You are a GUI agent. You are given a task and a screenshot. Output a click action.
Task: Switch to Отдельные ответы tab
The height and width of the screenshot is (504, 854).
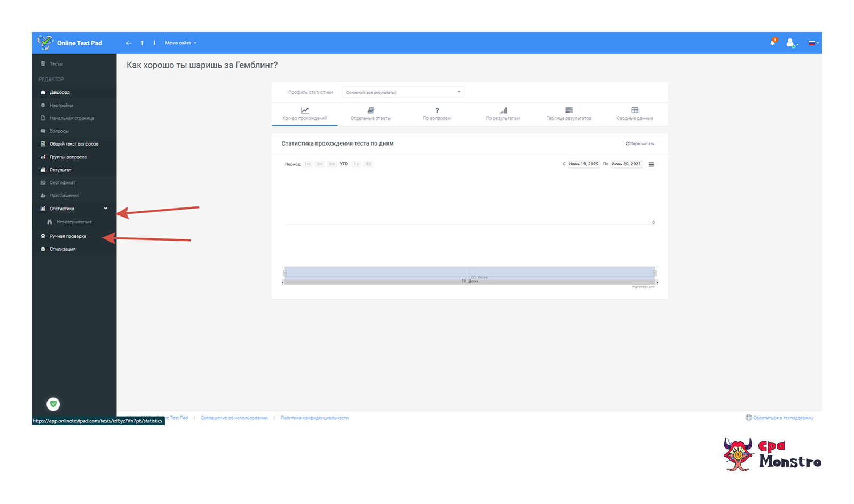click(x=371, y=114)
